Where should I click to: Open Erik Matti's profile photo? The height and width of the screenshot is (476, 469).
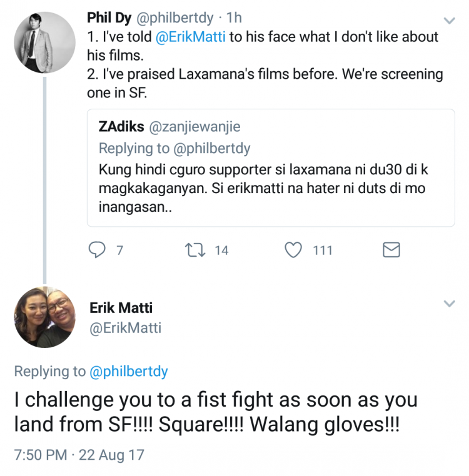coord(44,317)
